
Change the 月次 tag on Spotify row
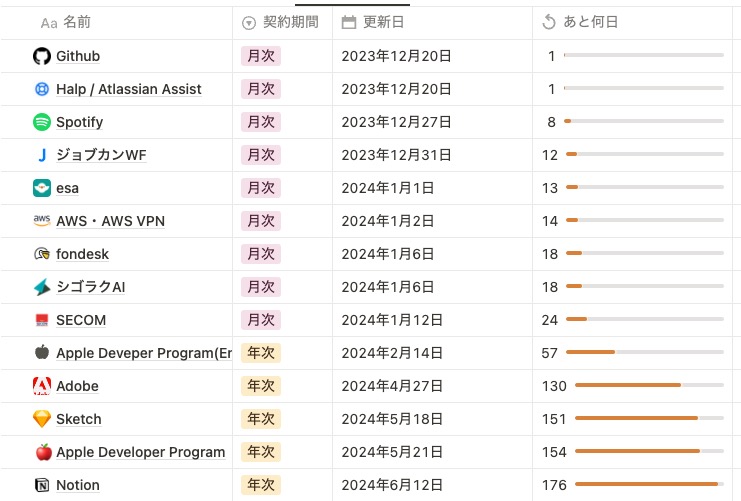261,122
